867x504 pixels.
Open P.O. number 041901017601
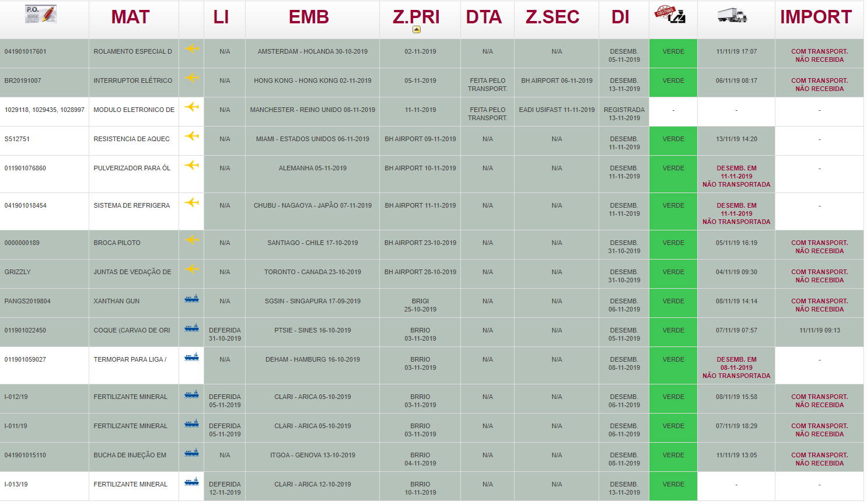tap(26, 51)
